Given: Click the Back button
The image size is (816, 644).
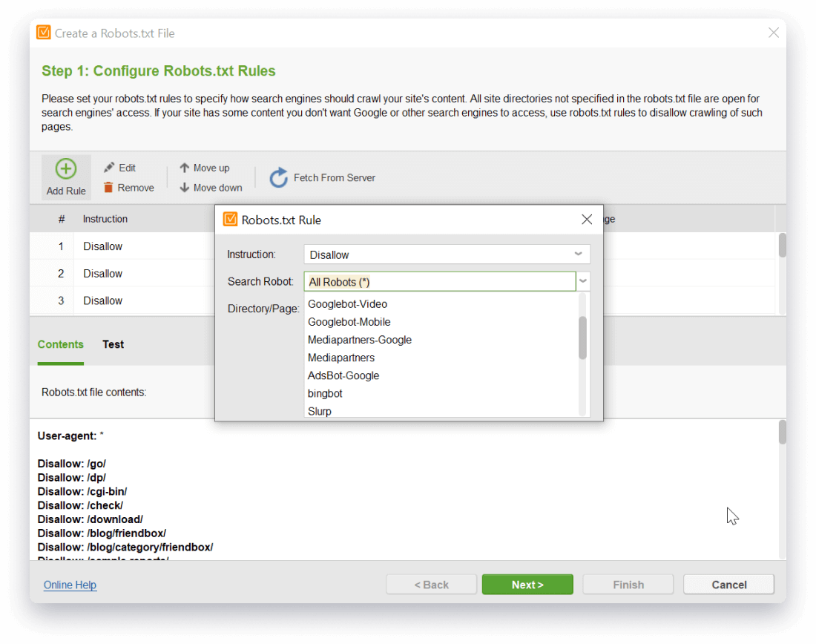Looking at the screenshot, I should 431,585.
